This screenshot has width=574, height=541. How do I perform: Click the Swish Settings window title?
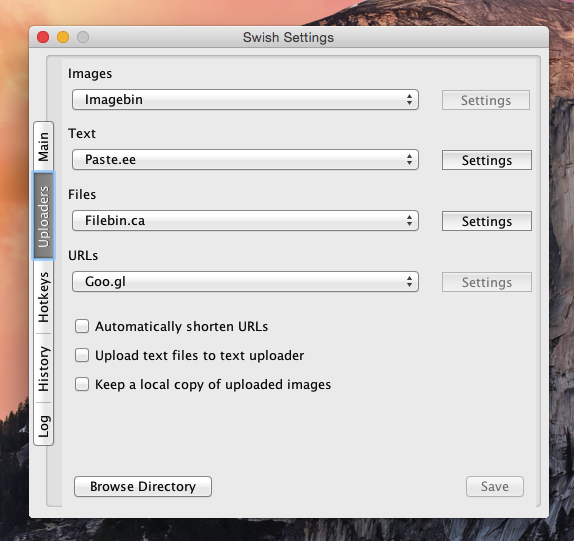coord(288,37)
